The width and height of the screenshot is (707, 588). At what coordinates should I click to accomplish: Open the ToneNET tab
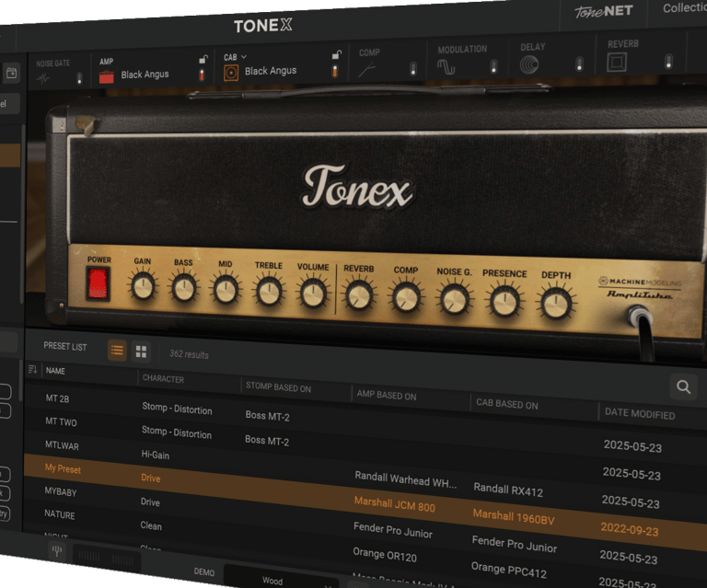tap(603, 11)
